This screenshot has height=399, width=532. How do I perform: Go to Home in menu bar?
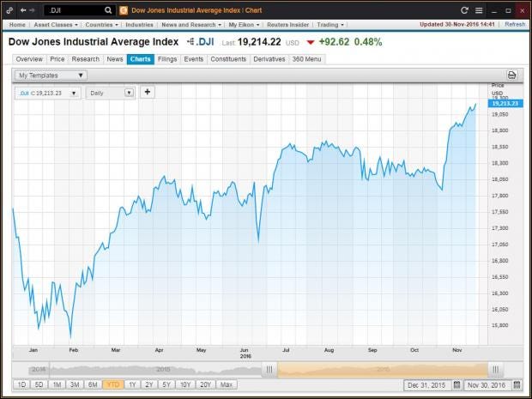coord(17,25)
